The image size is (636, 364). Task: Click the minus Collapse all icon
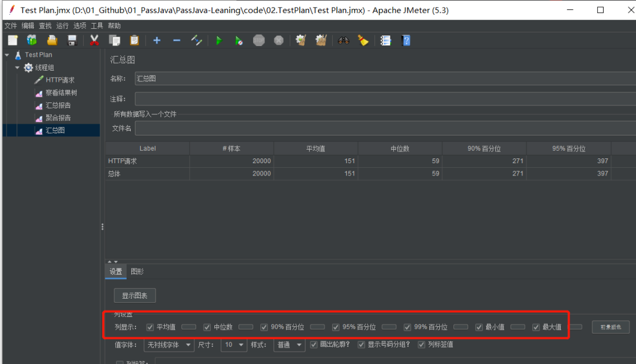click(x=177, y=41)
